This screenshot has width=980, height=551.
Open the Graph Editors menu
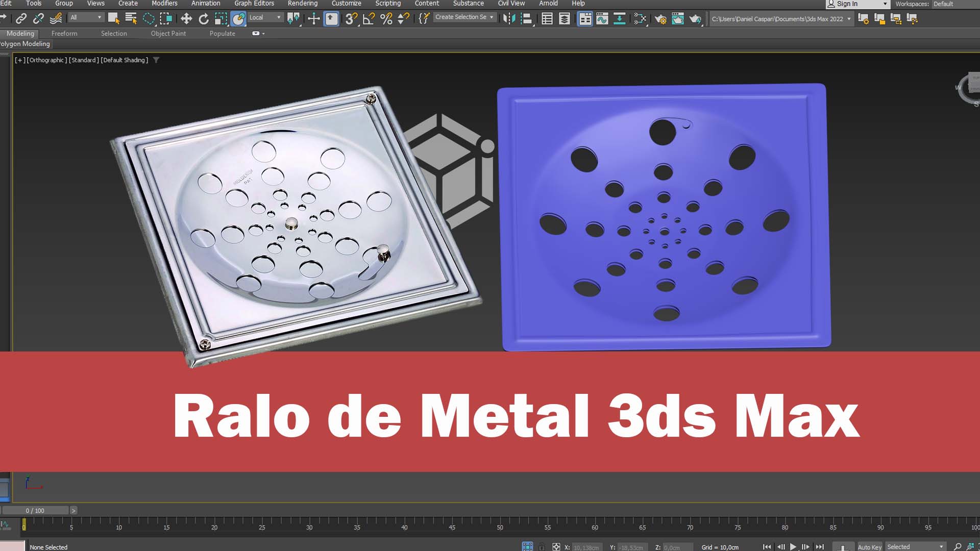[254, 4]
